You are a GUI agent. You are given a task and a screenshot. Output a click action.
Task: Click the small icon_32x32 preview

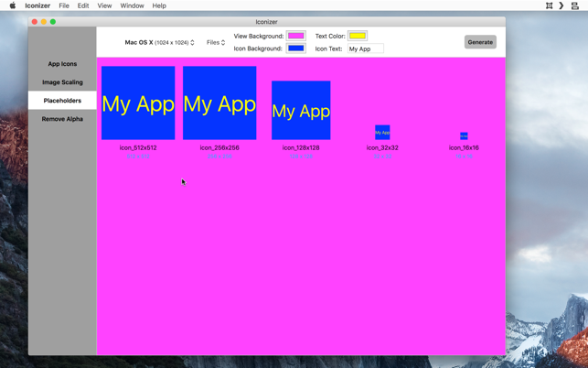(x=382, y=132)
